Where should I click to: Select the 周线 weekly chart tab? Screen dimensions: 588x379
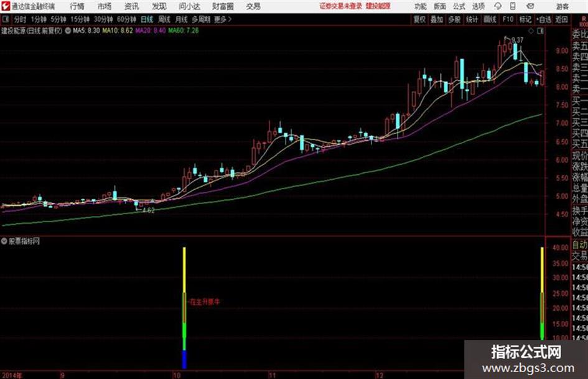point(164,19)
